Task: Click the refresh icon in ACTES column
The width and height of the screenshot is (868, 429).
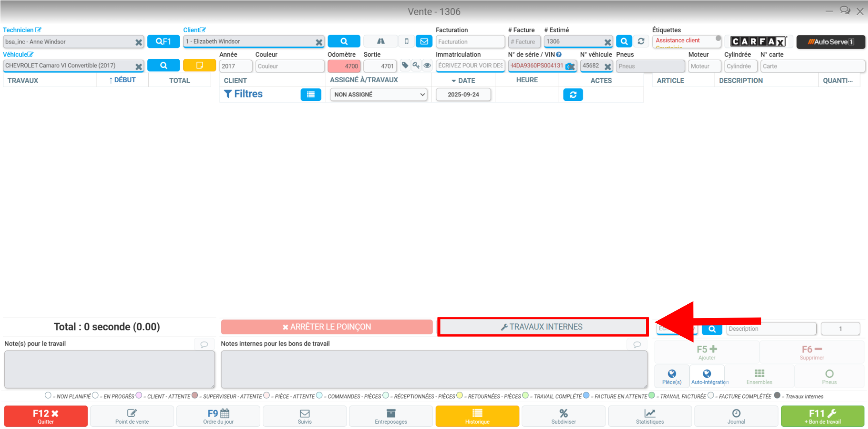Action: pos(573,95)
